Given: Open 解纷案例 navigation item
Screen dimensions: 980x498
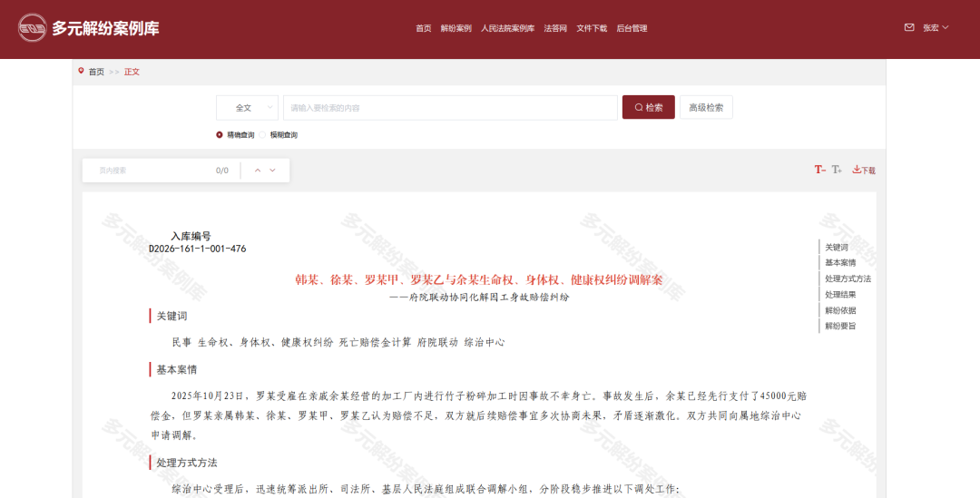Looking at the screenshot, I should pyautogui.click(x=456, y=28).
